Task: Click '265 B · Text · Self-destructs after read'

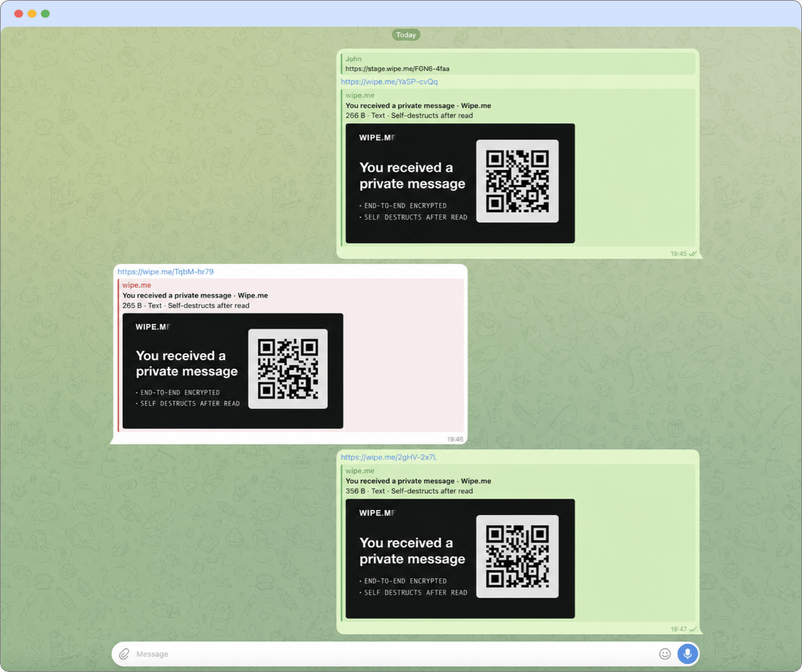Action: pyautogui.click(x=186, y=305)
